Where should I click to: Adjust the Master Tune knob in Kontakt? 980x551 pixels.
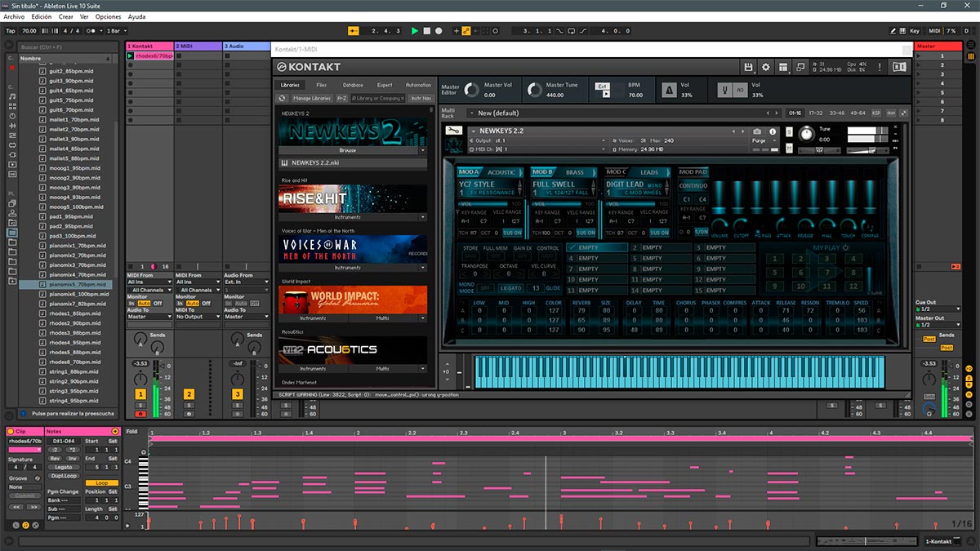[534, 90]
